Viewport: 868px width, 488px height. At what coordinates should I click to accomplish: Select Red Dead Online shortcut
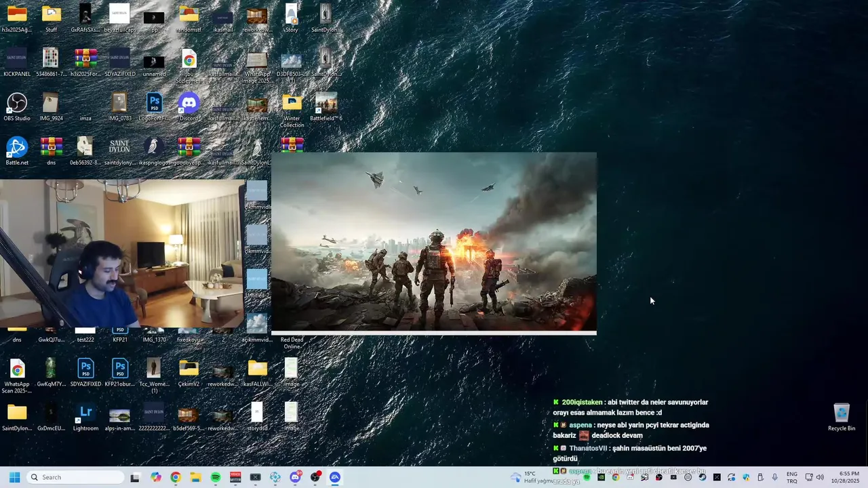coord(292,342)
